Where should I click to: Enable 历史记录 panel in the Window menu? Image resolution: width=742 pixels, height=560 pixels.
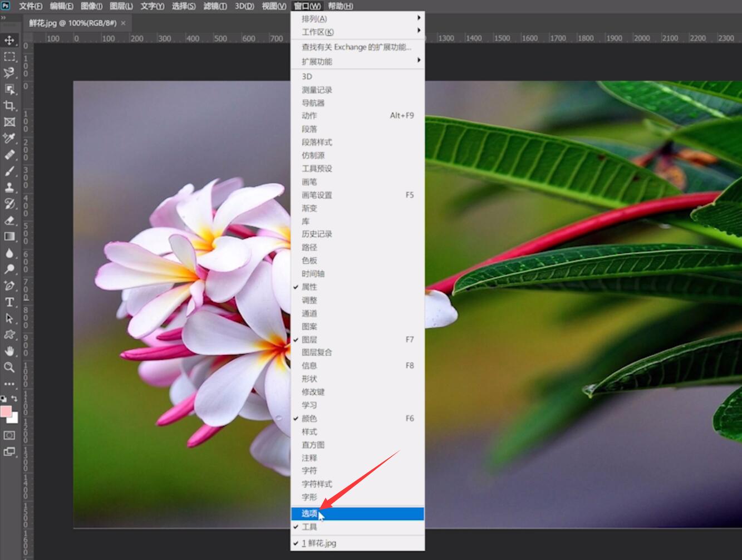(x=357, y=234)
